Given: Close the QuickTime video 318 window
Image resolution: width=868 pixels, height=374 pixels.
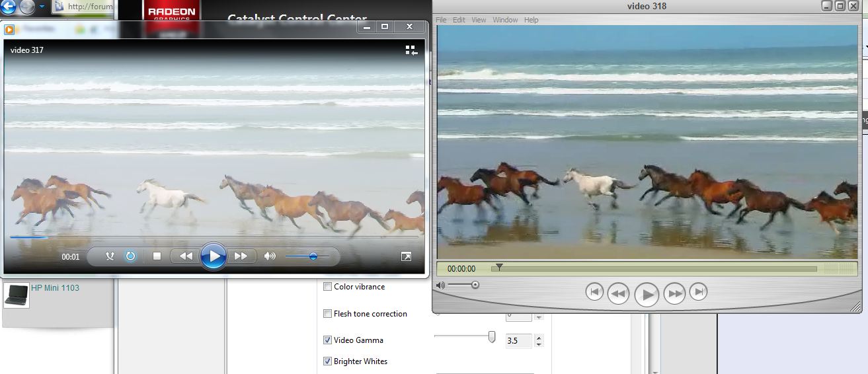Looking at the screenshot, I should pos(853,6).
